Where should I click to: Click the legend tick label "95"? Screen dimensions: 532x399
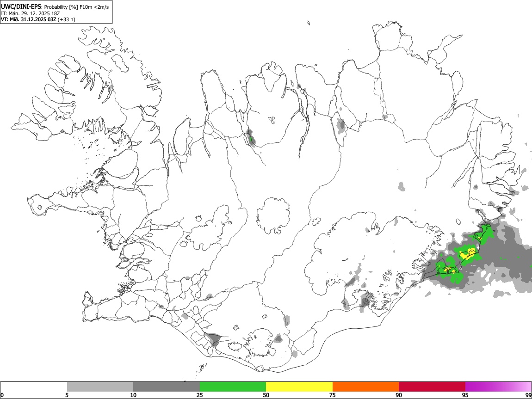click(x=465, y=395)
